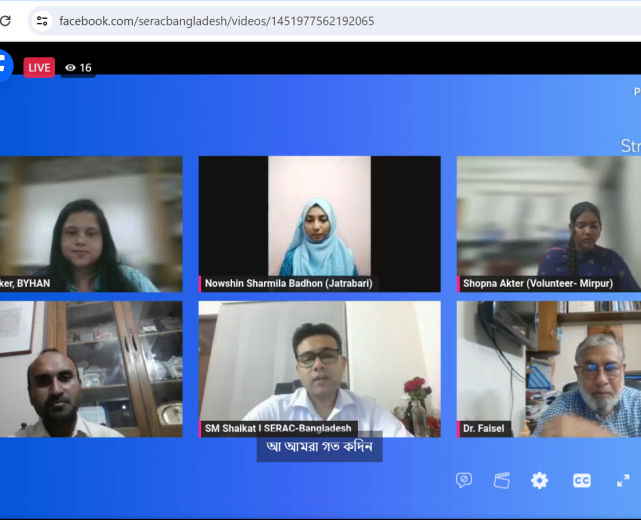This screenshot has height=520, width=641.
Task: Select the Facebook video URL in address bar
Action: coord(217,21)
